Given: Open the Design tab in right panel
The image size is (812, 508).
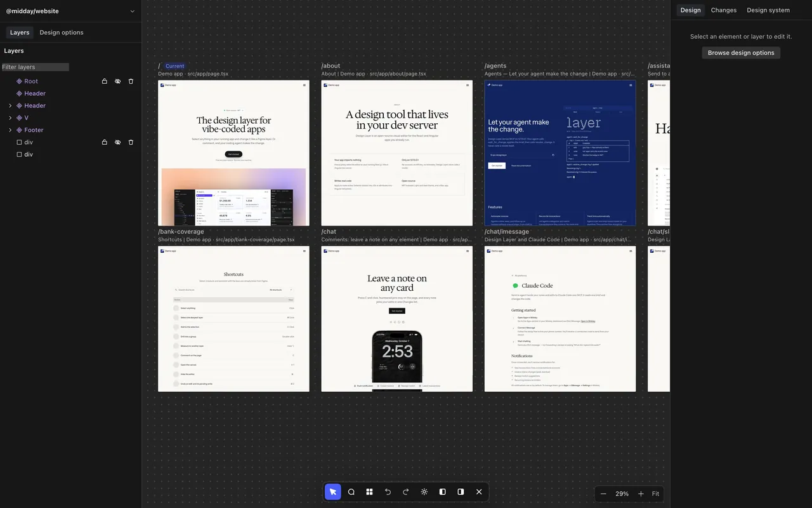Looking at the screenshot, I should (690, 10).
